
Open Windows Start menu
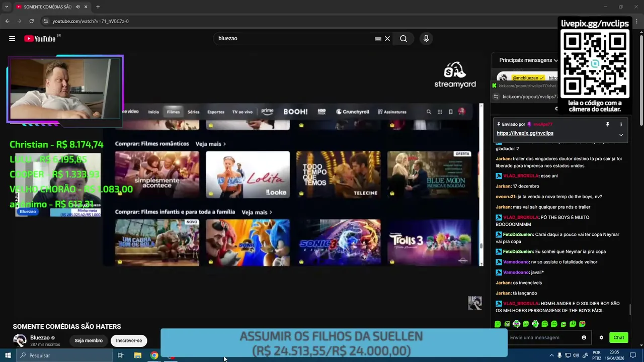point(8,355)
